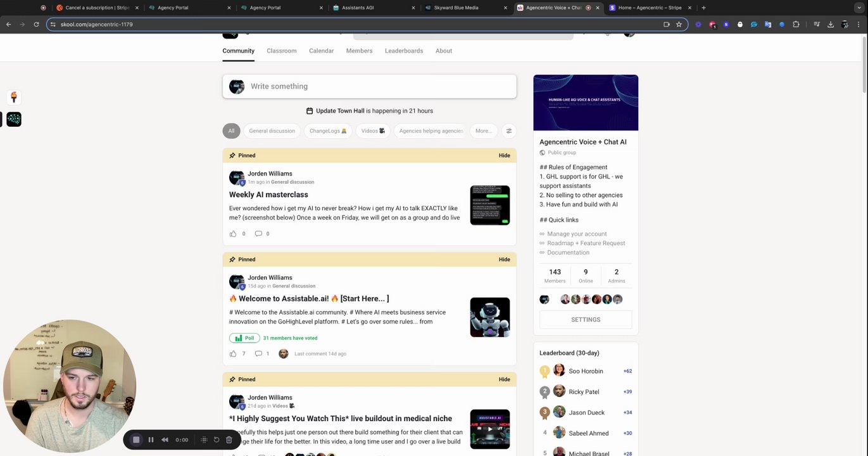Image resolution: width=868 pixels, height=456 pixels.
Task: Reload the skool.com page
Action: point(36,24)
